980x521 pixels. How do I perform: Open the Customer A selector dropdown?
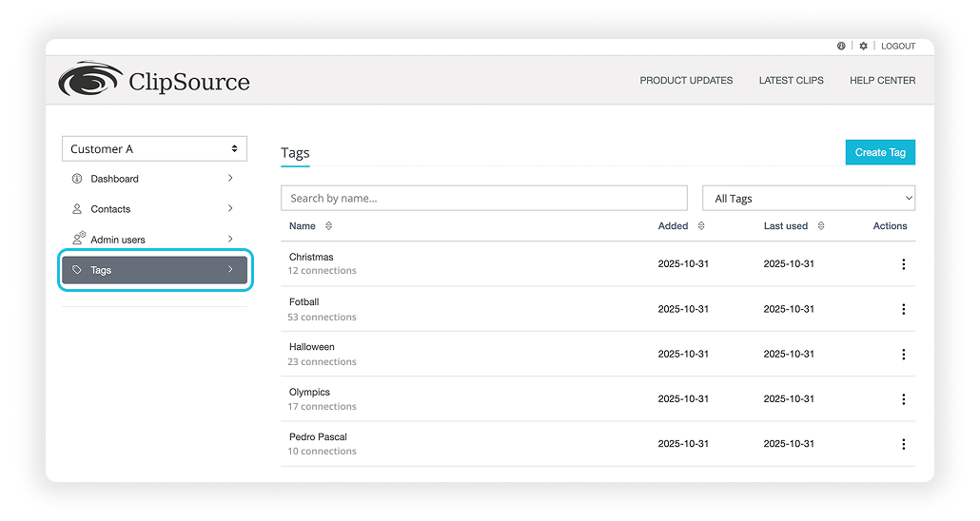coord(154,149)
